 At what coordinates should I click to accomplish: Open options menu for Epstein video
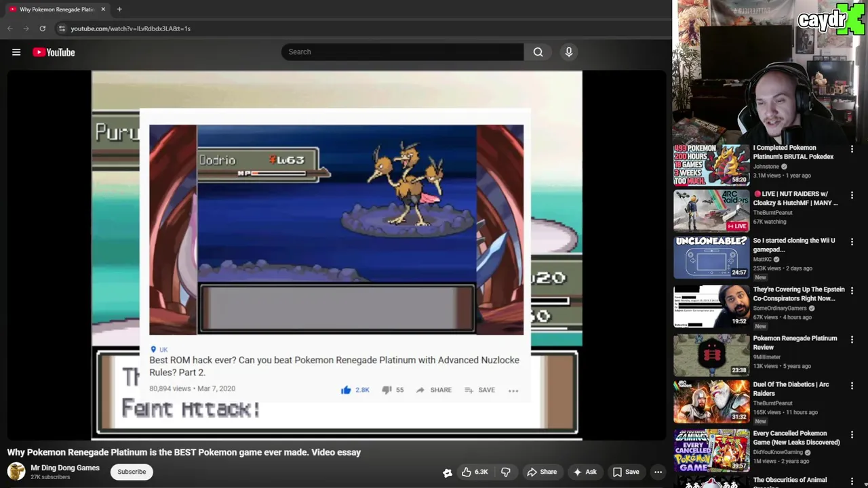click(x=852, y=291)
